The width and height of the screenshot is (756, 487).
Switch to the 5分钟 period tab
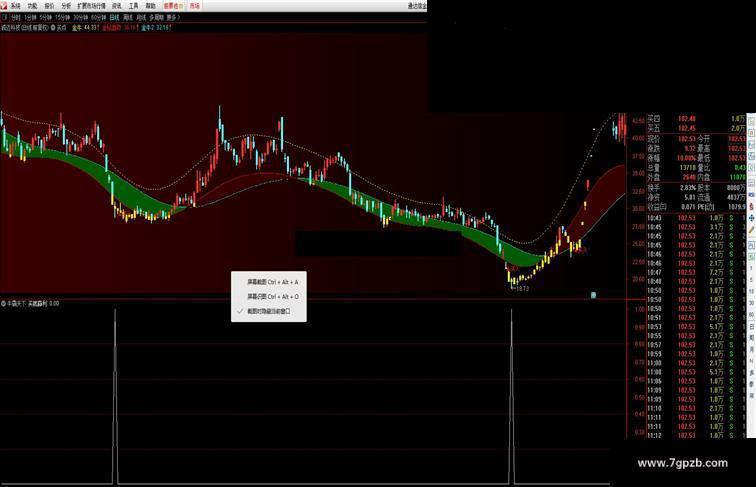(x=46, y=17)
